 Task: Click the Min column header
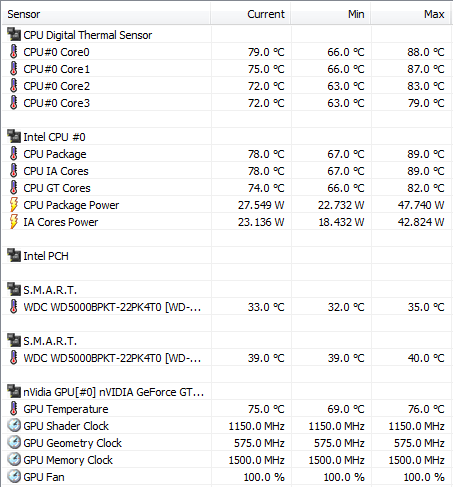pos(331,14)
